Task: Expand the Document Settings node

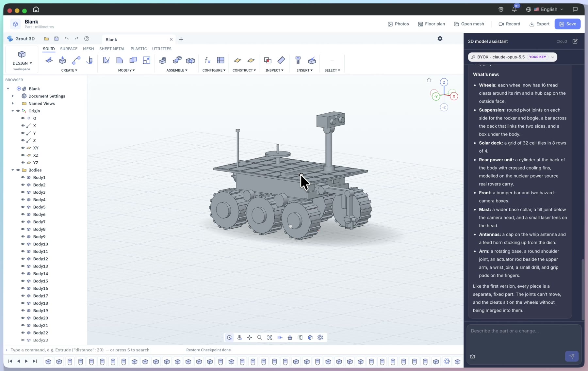Action: pos(13,96)
